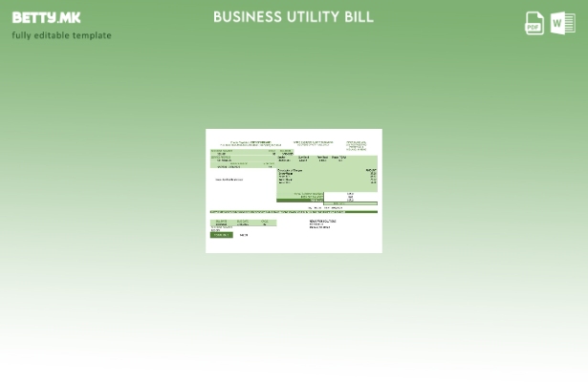Viewport: 588px width, 382px height.
Task: Click the amount column in the charges section
Action: [x=371, y=176]
